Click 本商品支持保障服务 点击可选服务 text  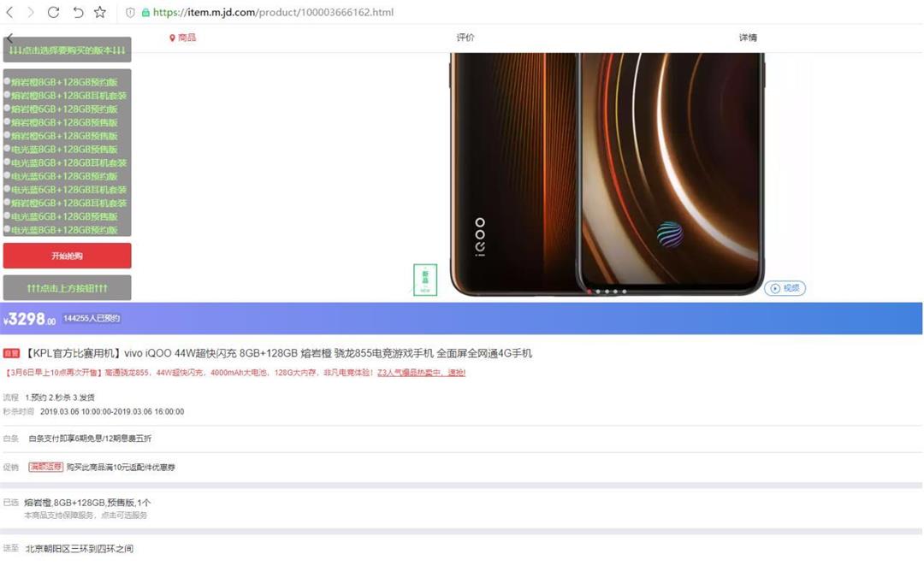[x=86, y=516]
